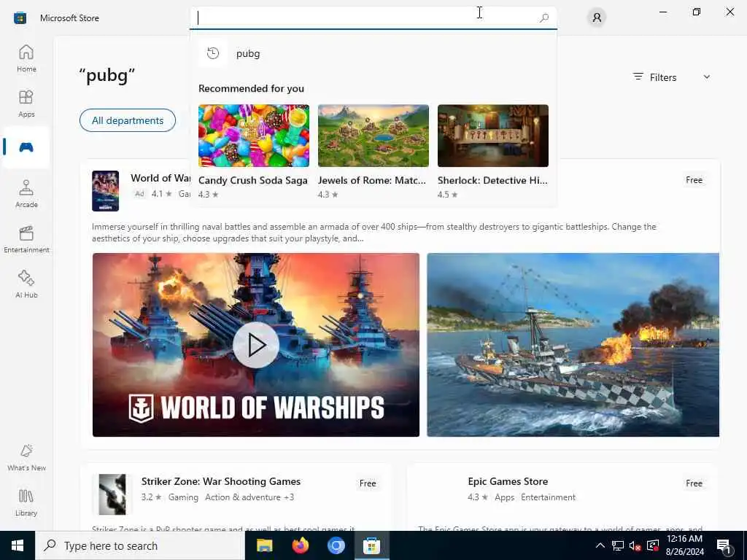Open Sherlock: Detective Hidden thumbnail
Image resolution: width=747 pixels, height=560 pixels.
coord(493,136)
